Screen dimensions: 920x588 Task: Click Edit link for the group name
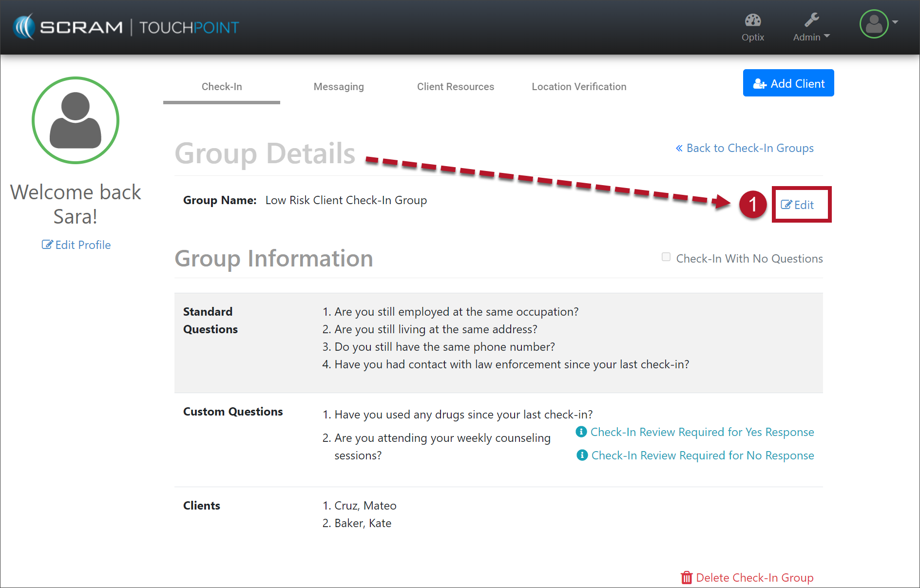(x=798, y=205)
